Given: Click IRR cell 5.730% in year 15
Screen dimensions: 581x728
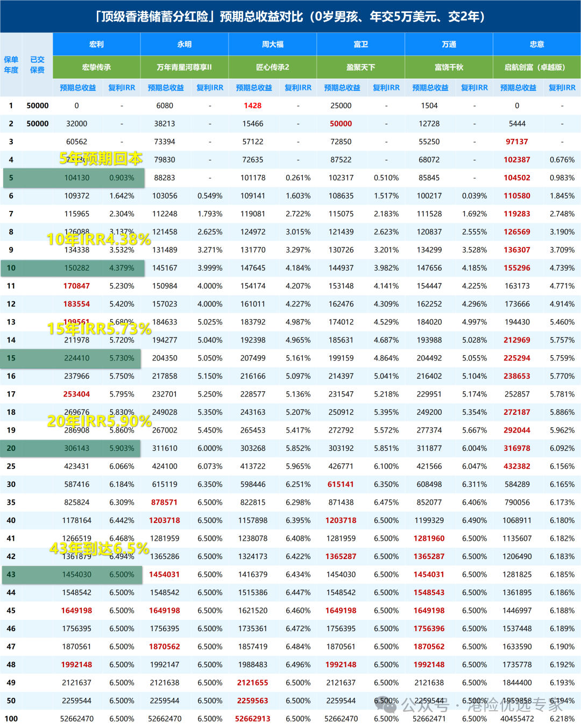Looking at the screenshot, I should coord(122,358).
